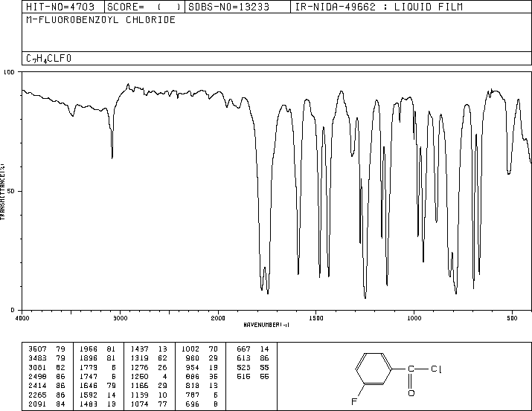Viewport: 532px width, 411px height.
Task: Select the 3607 peak table entry
Action: click(x=46, y=349)
